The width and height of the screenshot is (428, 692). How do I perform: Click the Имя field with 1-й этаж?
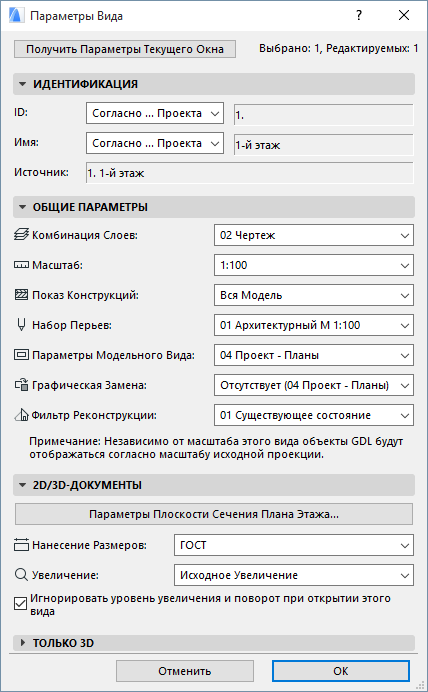pyautogui.click(x=323, y=145)
